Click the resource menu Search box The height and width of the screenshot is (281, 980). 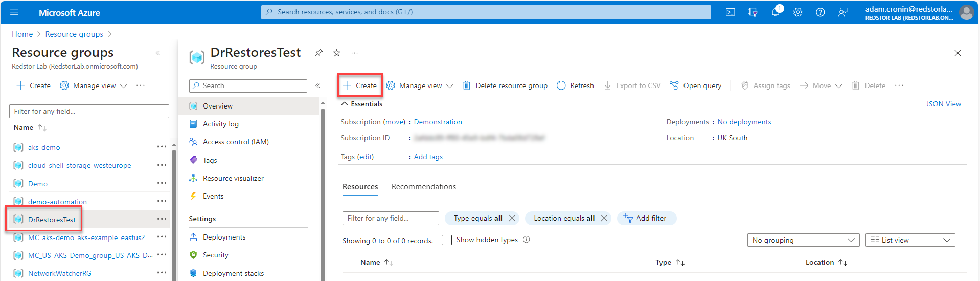click(248, 85)
